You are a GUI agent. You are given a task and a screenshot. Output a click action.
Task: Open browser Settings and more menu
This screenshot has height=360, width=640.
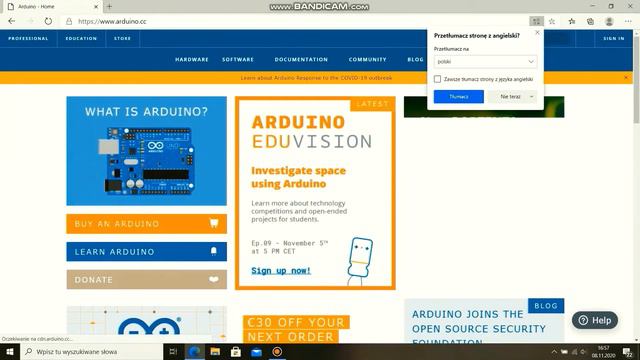click(x=628, y=21)
